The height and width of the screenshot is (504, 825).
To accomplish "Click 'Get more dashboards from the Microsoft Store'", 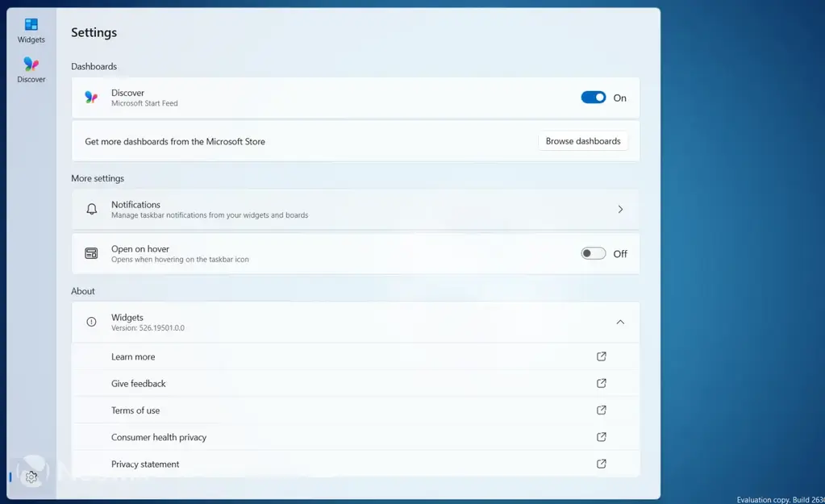I will tap(175, 141).
